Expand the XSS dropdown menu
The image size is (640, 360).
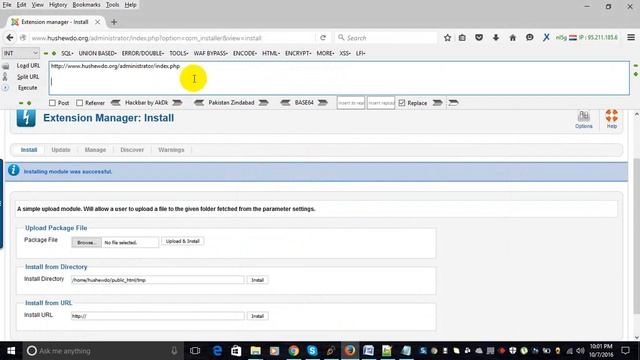click(345, 53)
